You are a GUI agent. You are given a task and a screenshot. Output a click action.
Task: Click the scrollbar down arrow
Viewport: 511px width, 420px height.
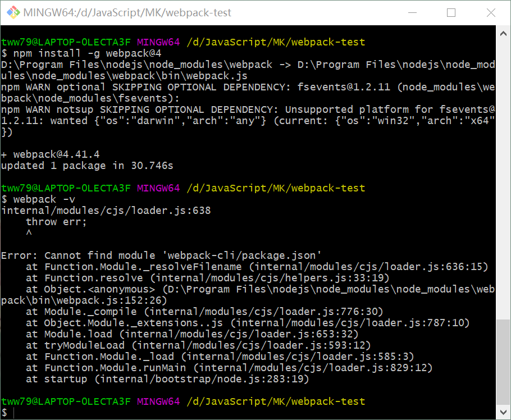pyautogui.click(x=503, y=412)
